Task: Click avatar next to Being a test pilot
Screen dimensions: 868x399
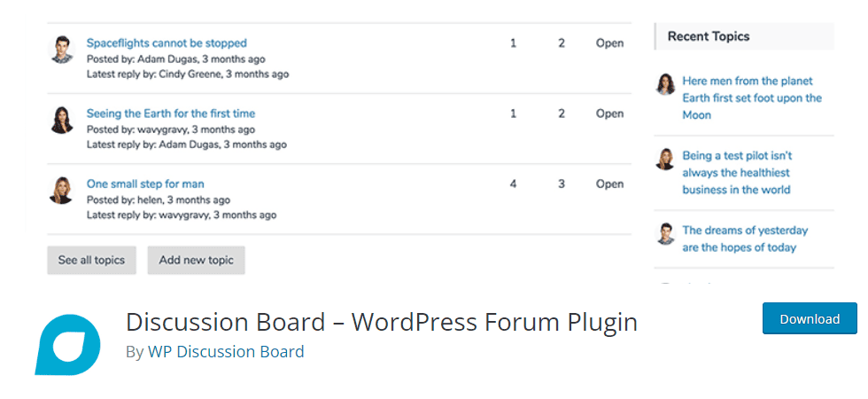Action: coord(665,159)
